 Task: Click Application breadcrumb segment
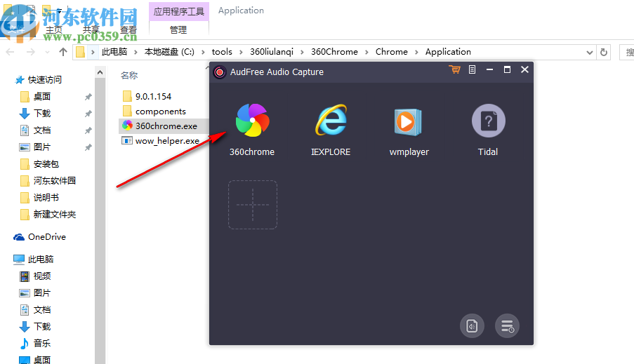(448, 52)
